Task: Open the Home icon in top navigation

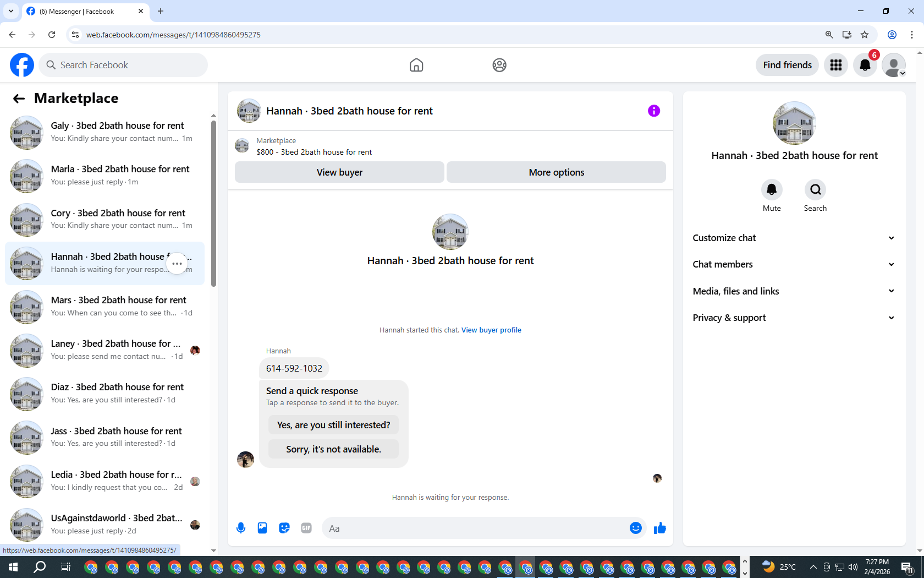Action: [416, 65]
